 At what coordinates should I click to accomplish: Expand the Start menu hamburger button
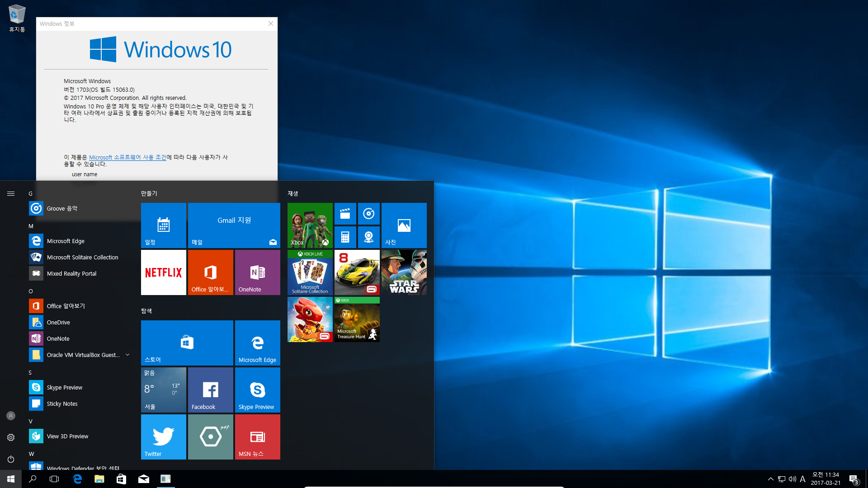tap(11, 193)
